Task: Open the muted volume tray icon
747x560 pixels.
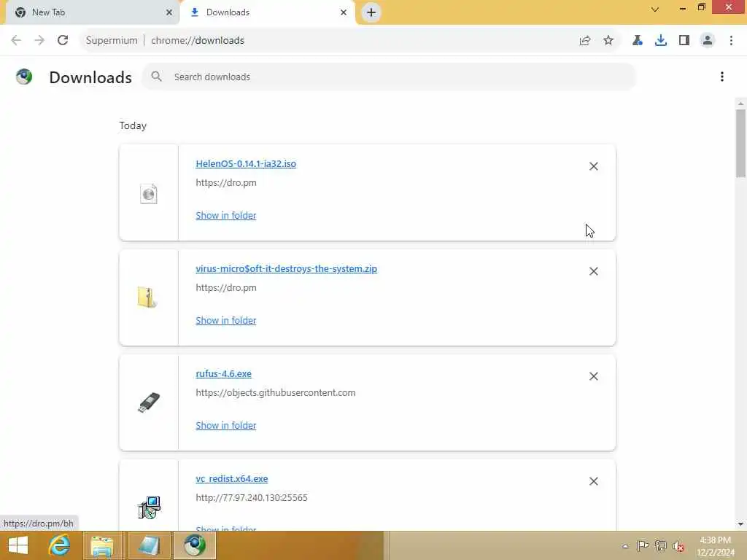Action: click(x=678, y=546)
